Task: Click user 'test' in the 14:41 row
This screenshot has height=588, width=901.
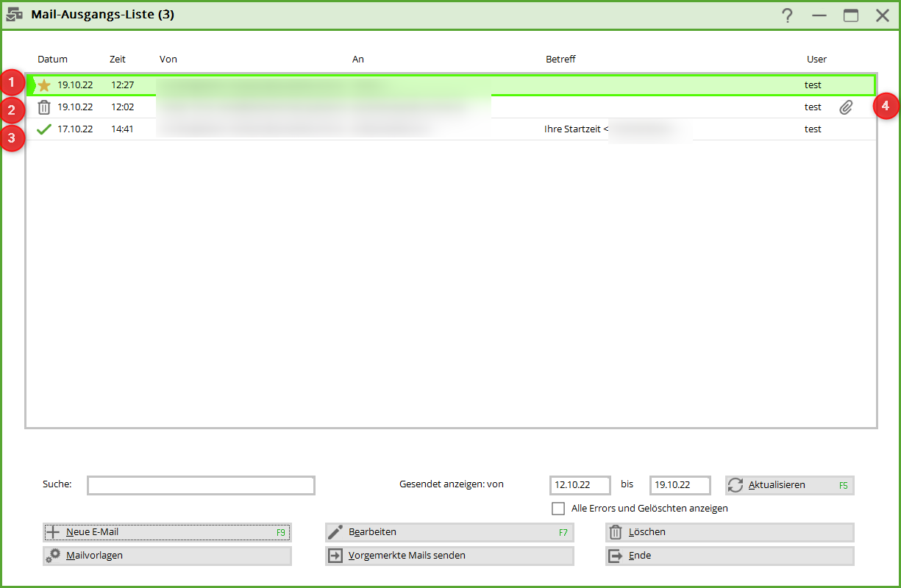Action: coord(813,129)
